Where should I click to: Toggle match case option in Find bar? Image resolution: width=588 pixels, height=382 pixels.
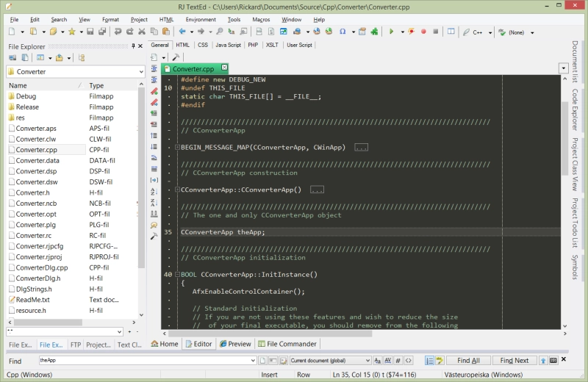377,361
